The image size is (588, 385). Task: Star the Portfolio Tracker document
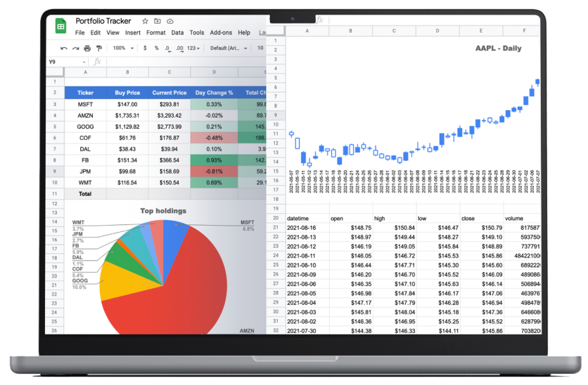tap(145, 21)
